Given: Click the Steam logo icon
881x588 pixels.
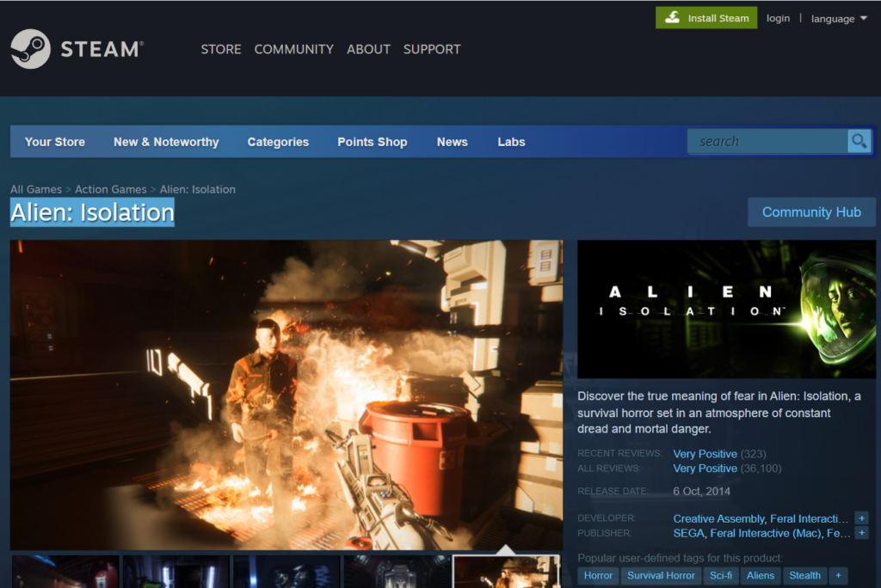Looking at the screenshot, I should point(30,49).
